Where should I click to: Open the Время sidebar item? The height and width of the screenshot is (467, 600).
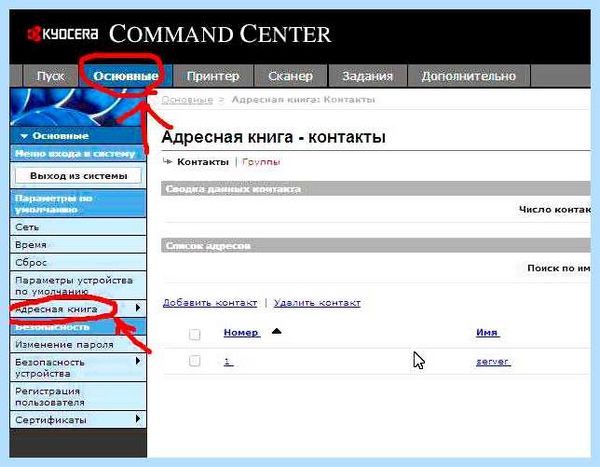tap(78, 245)
